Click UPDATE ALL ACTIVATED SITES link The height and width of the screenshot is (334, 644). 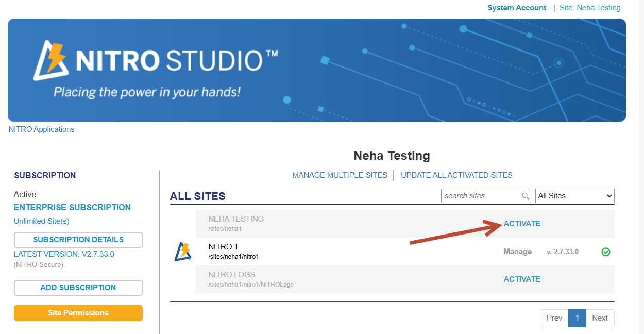point(456,175)
